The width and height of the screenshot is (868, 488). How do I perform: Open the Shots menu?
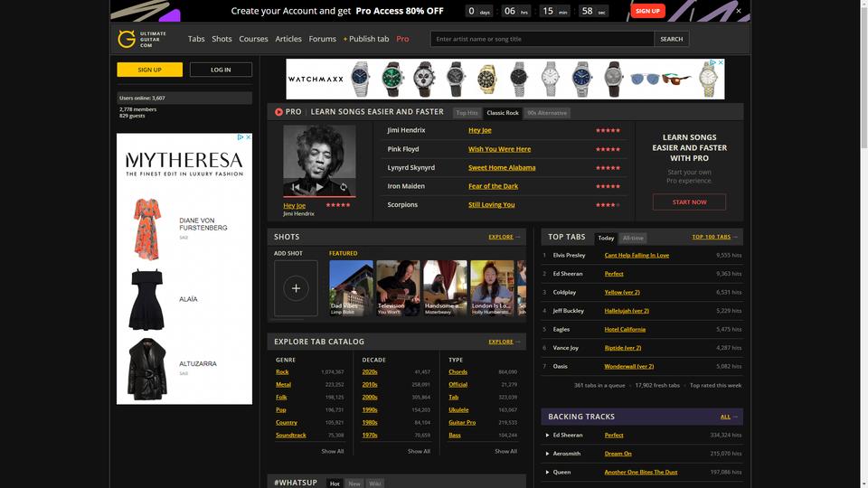click(222, 39)
